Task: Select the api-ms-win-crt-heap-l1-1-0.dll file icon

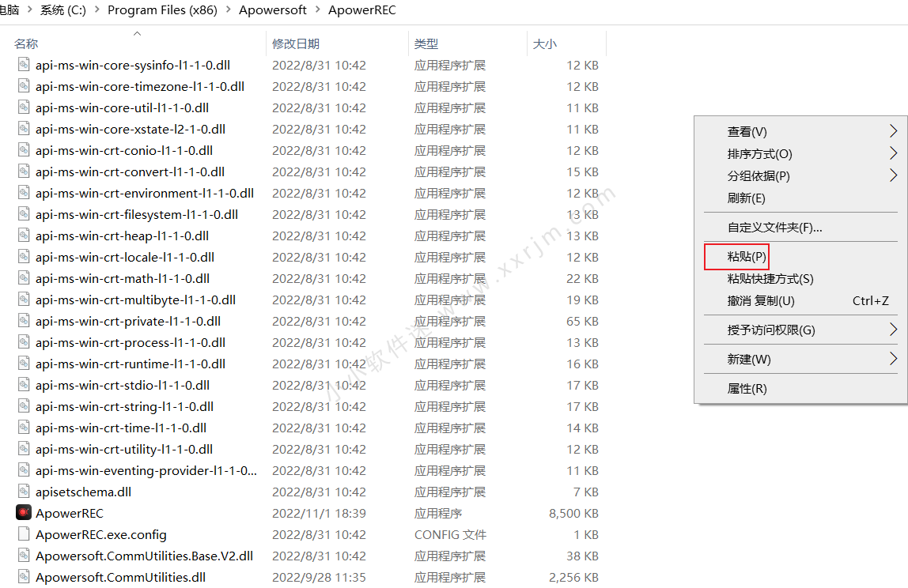Action: tap(24, 236)
